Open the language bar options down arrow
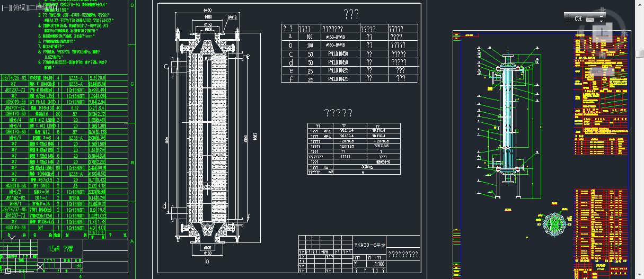 point(602,21)
